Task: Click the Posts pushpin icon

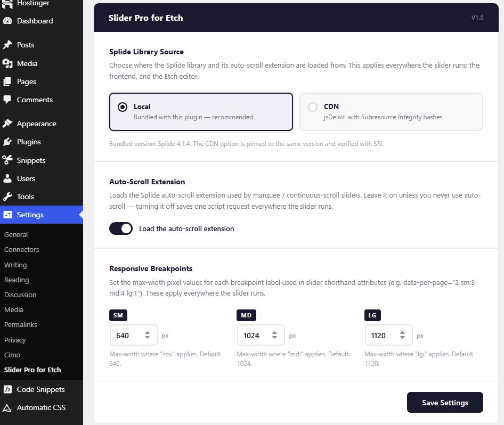Action: click(7, 45)
